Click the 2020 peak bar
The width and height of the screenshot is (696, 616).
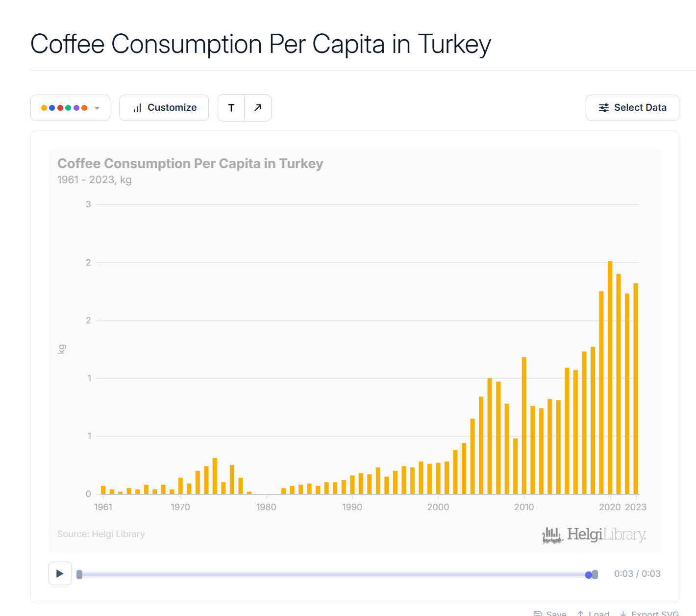click(x=610, y=377)
